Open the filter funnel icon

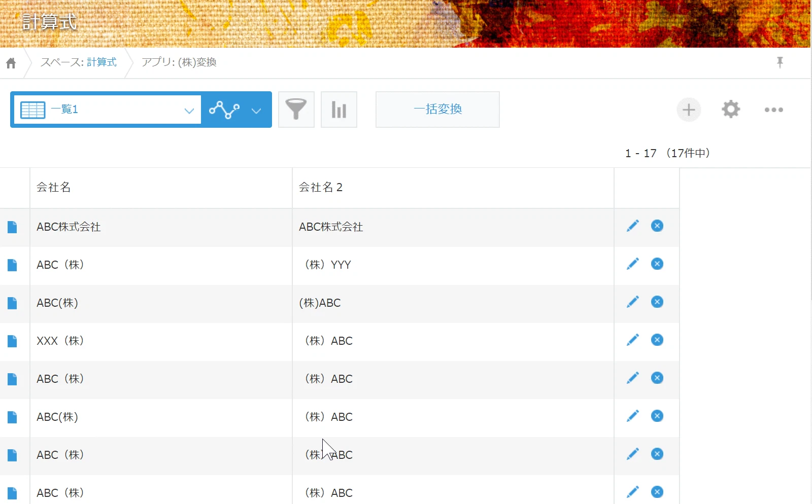[296, 110]
